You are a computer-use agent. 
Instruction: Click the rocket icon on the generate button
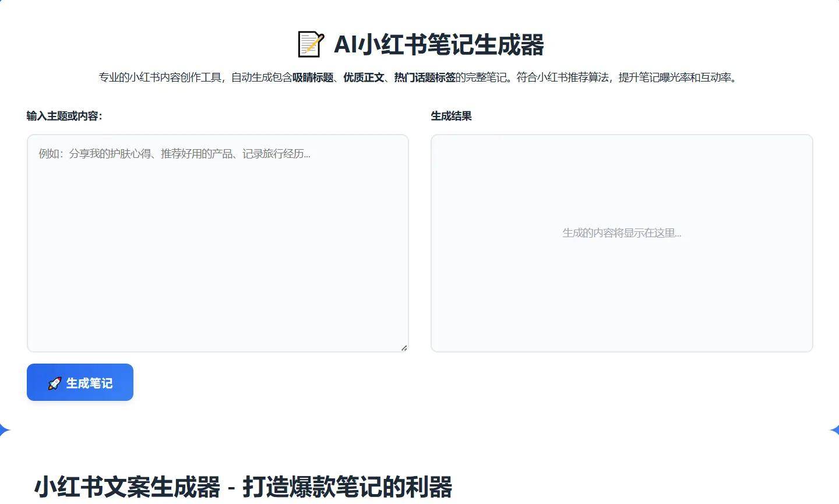tap(54, 383)
